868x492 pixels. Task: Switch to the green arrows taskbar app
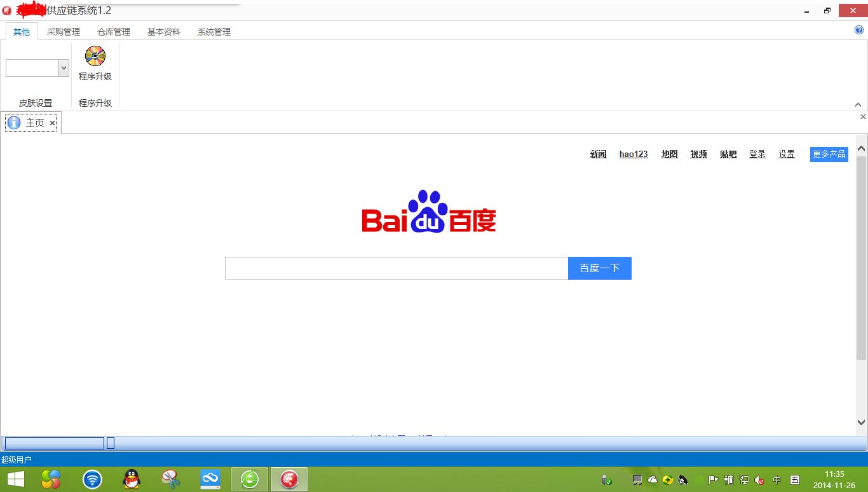[x=250, y=479]
